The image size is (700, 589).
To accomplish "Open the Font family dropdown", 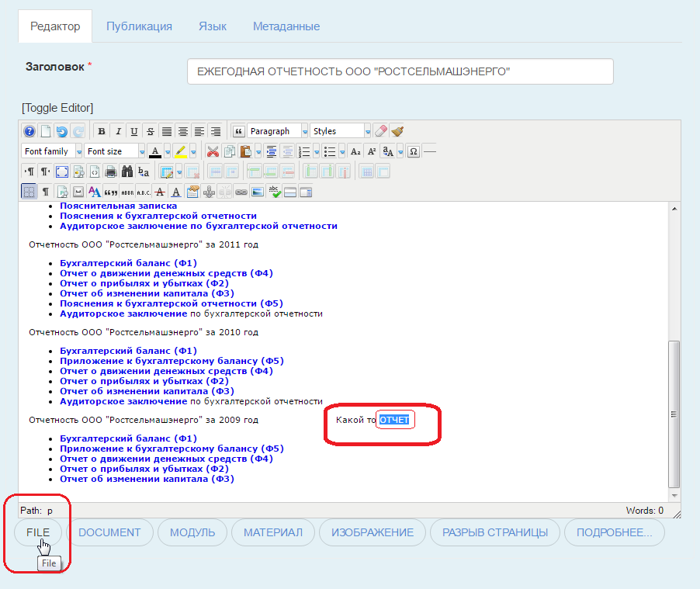I will point(52,151).
